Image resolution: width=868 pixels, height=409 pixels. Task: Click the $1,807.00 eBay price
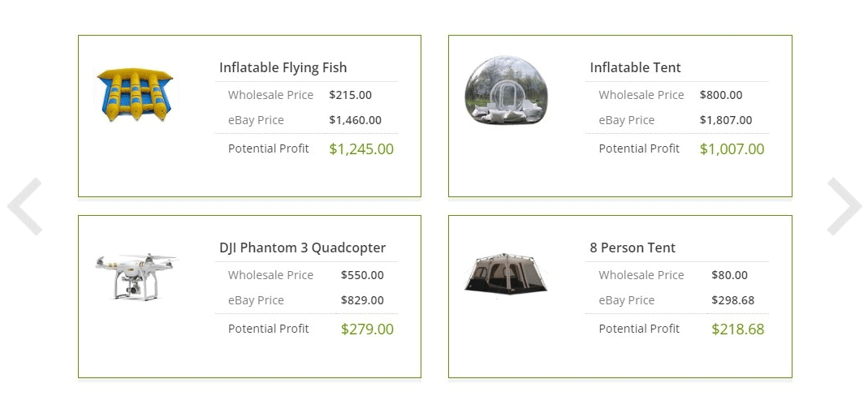point(726,120)
